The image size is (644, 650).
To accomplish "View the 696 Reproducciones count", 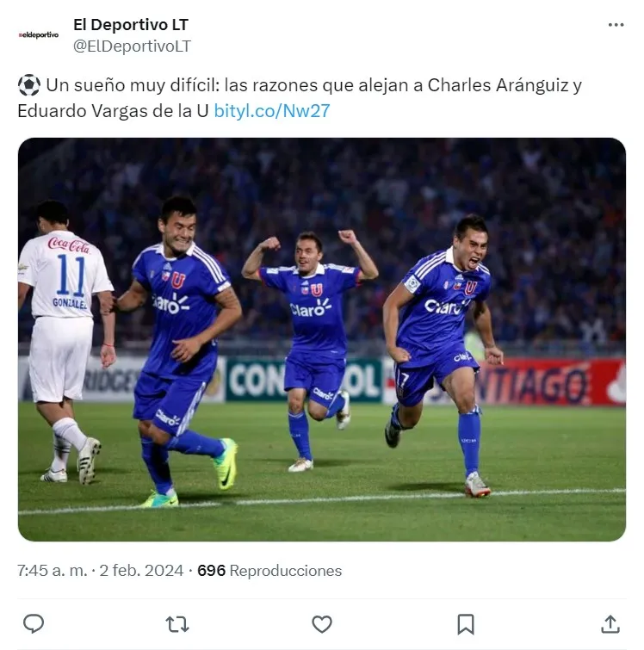I will pyautogui.click(x=269, y=571).
